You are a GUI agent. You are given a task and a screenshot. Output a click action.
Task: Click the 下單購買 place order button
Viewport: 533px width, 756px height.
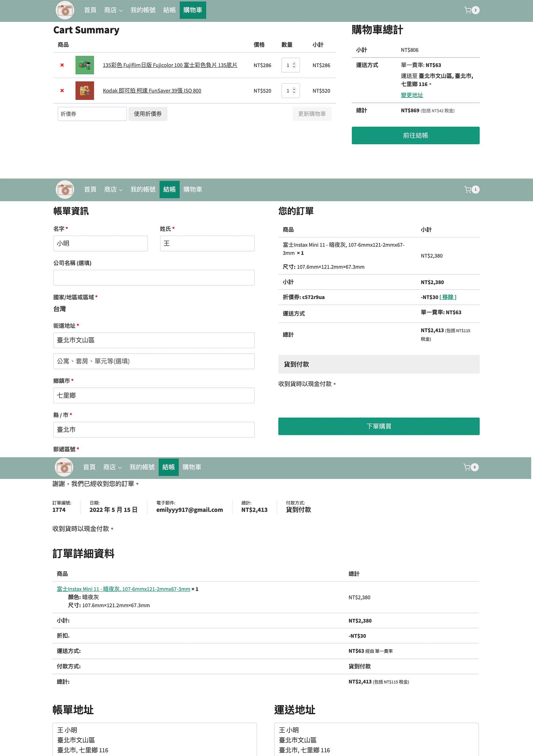[378, 426]
